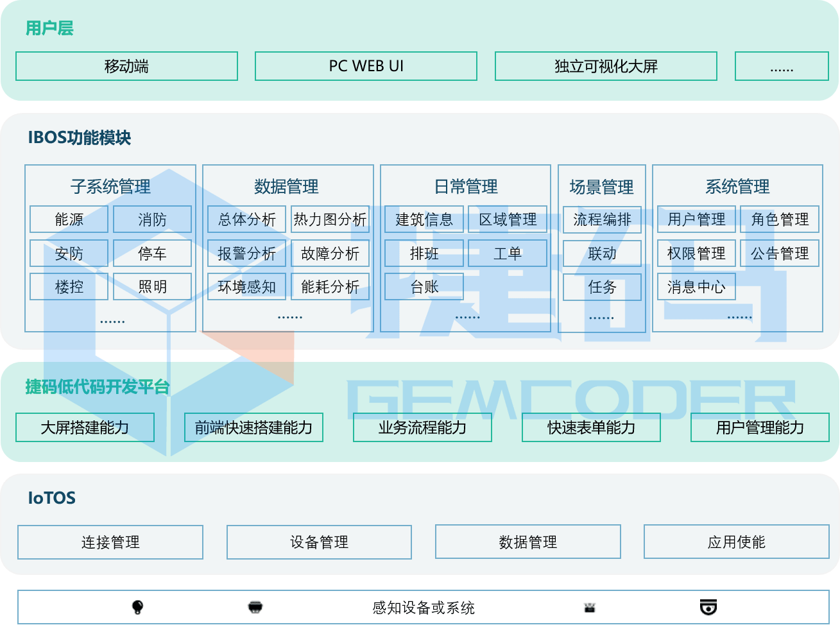Open the 连接管理 box in IoTOS
The height and width of the screenshot is (625, 840).
coord(110,542)
